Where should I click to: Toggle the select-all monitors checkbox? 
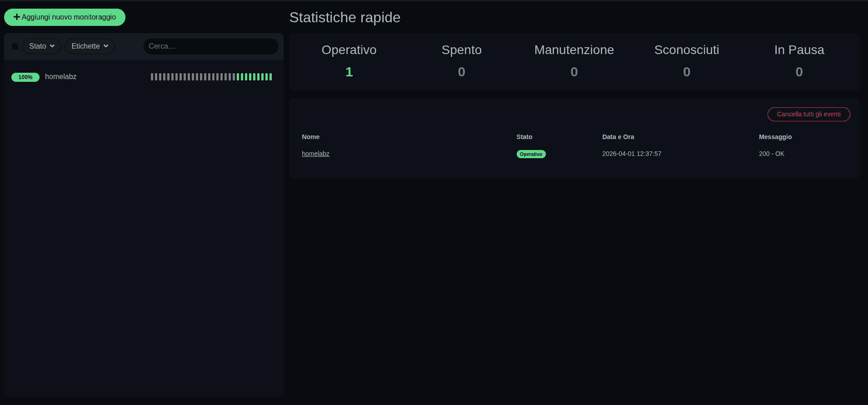point(15,46)
